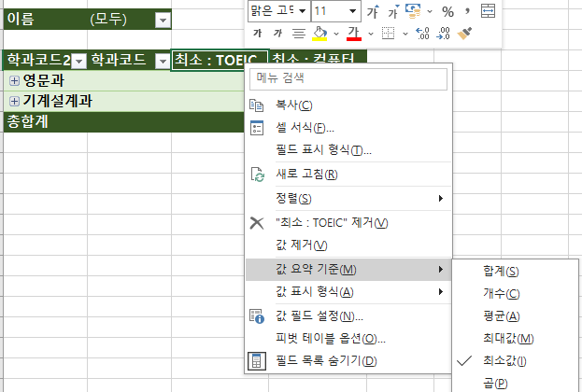
Task: Click the yellow fill color button
Action: 320,34
